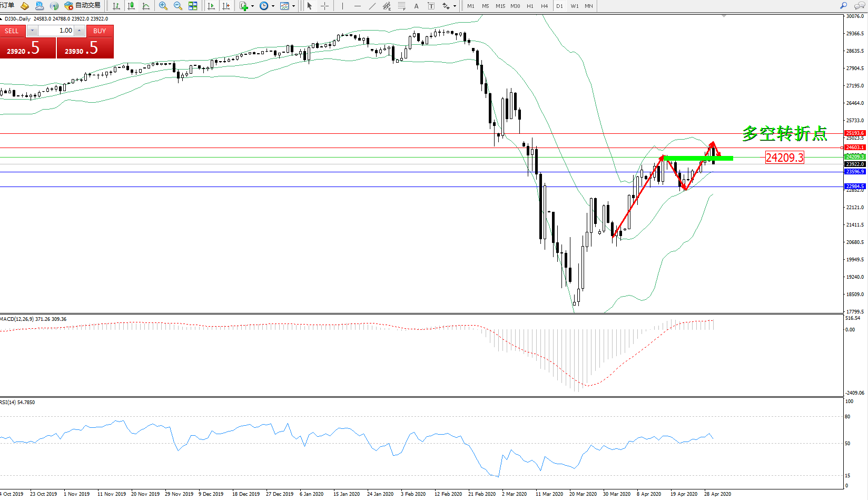Screen dimensions: 868x500
Task: Enable chart auto scroll icon
Action: pos(211,6)
